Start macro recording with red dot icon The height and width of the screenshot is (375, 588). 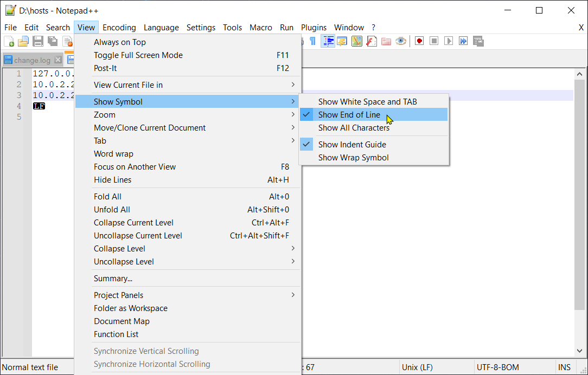tap(419, 41)
